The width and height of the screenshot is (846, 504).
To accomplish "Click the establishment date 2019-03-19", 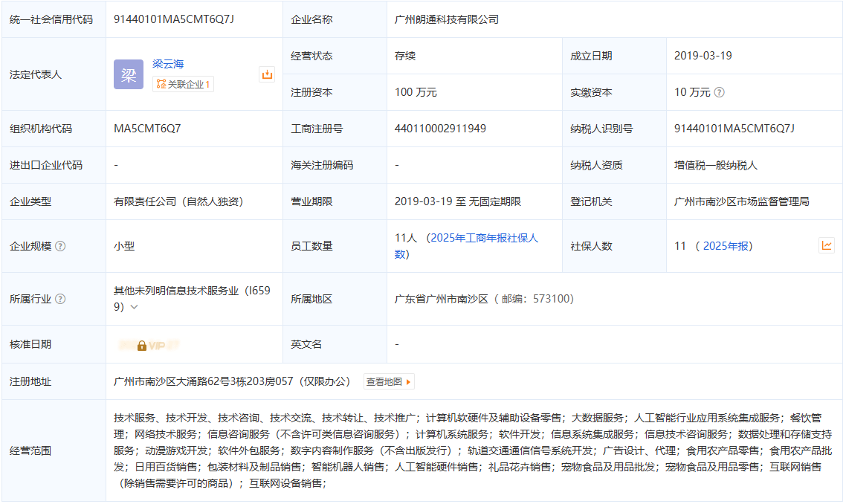I will click(703, 56).
